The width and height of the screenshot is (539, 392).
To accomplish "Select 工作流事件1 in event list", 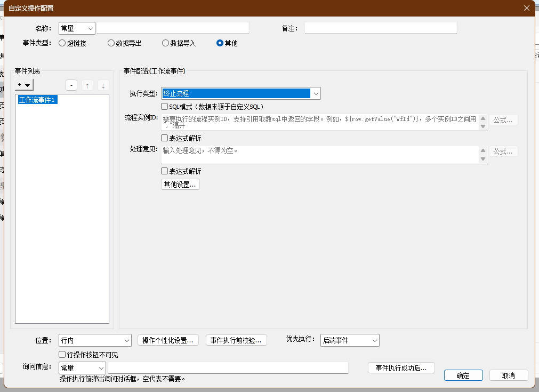I will [37, 100].
